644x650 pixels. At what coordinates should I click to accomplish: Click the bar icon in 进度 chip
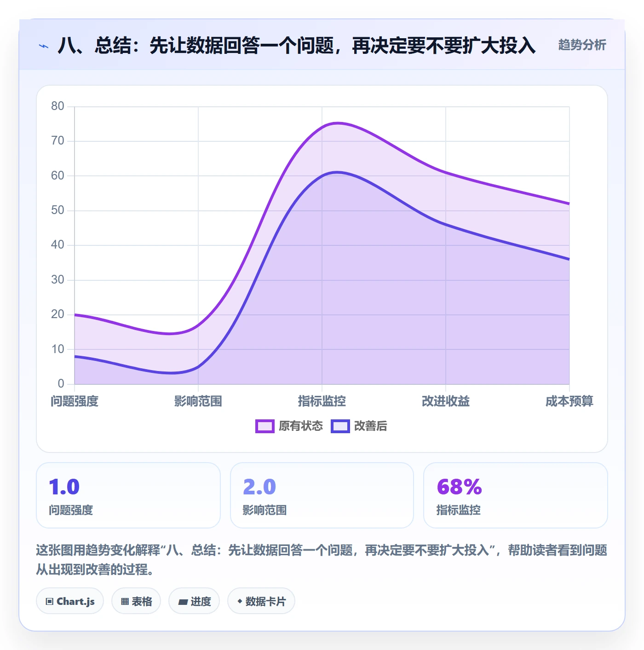tap(183, 602)
